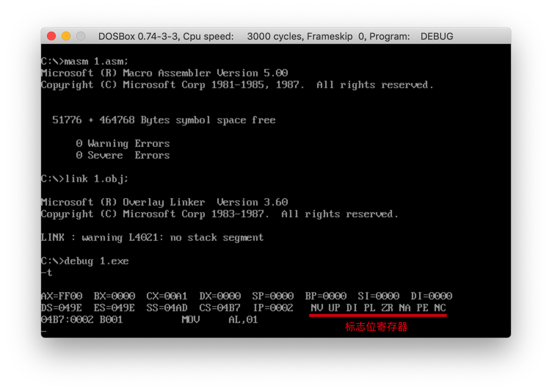This screenshot has width=552, height=392.
Task: Close the DOSBox window with red button
Action: [51, 36]
